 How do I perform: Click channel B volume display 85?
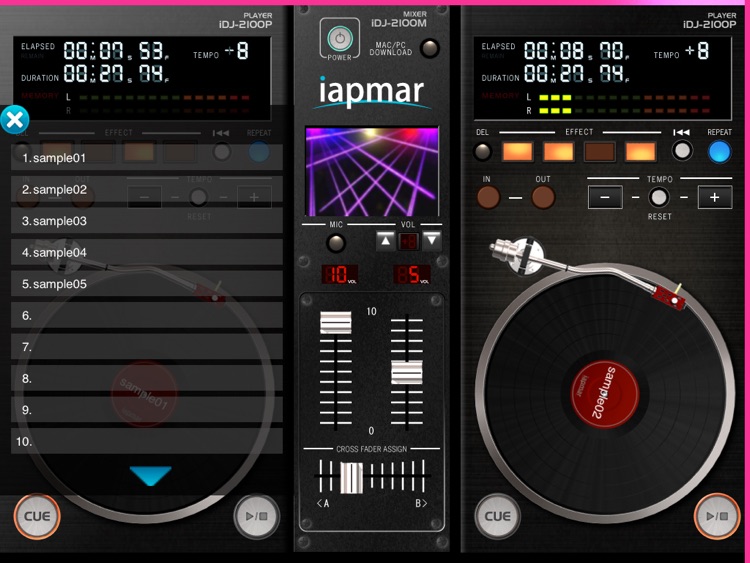411,275
